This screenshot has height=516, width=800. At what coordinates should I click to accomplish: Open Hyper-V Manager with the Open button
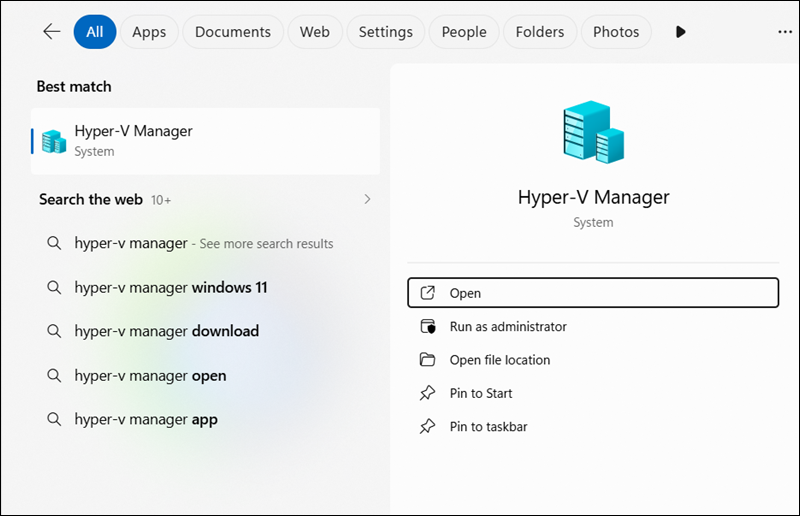593,293
